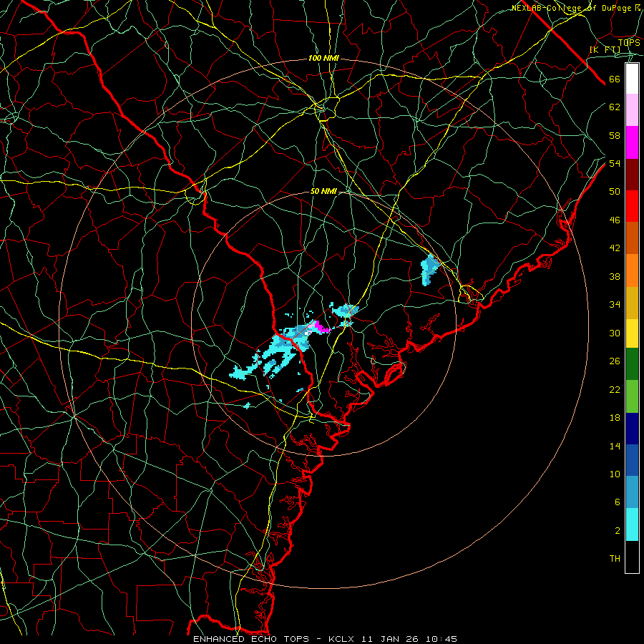Click the 11 JAN 26 date text
644x644 pixels.
[x=391, y=639]
